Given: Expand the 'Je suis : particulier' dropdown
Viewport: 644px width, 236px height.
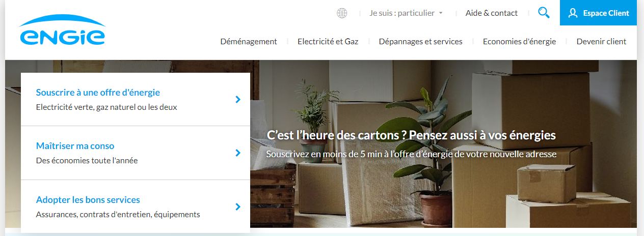Looking at the screenshot, I should tap(406, 13).
